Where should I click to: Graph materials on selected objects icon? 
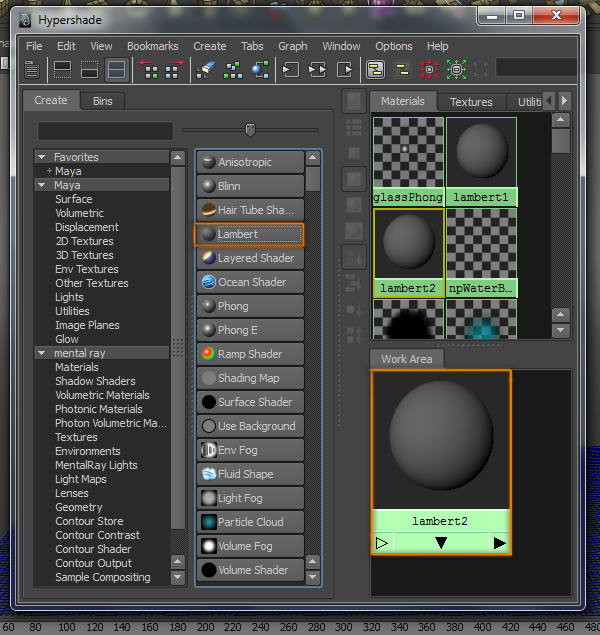click(x=260, y=70)
